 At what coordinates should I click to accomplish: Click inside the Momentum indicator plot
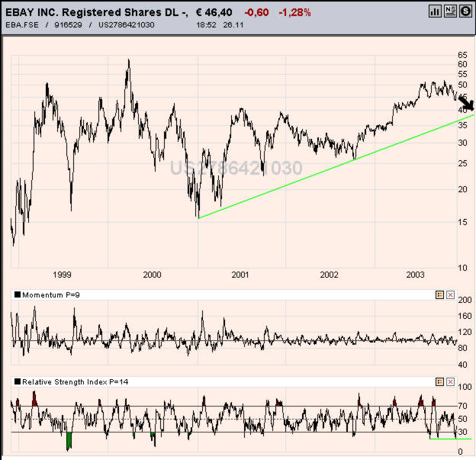point(233,333)
